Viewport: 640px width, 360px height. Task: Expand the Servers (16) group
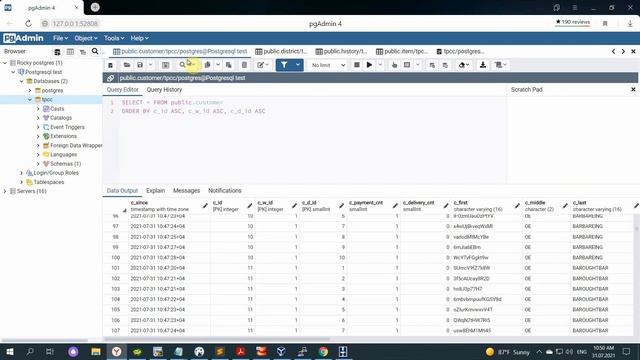(x=5, y=191)
